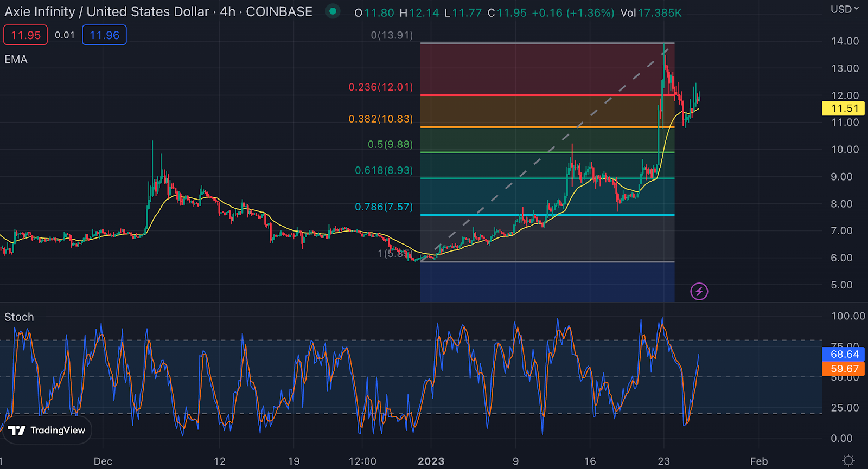Select the EMA indicator label
The image size is (868, 469).
(16, 59)
